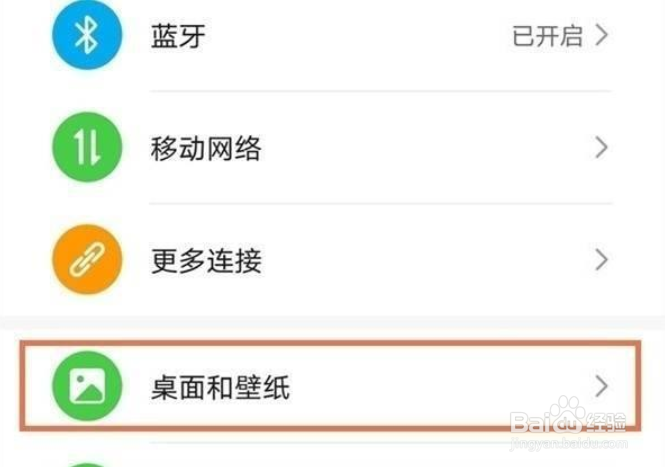Select the 更多连接 label

click(x=191, y=261)
